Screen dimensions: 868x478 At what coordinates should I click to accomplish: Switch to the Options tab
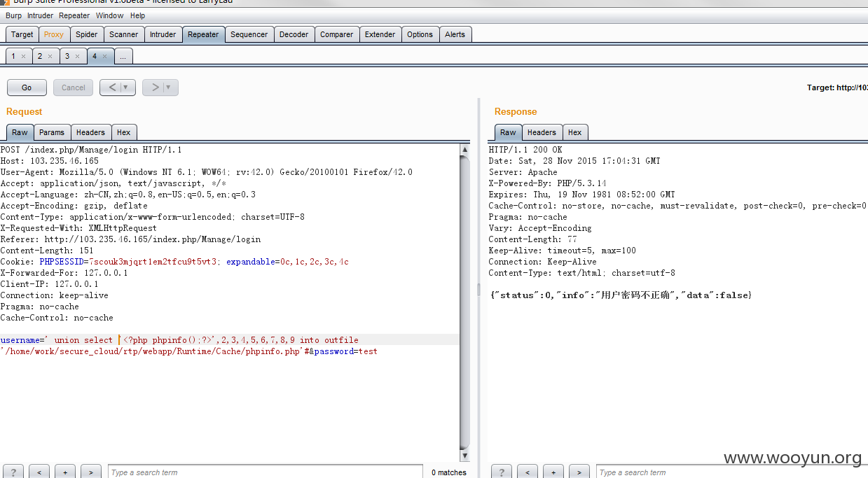(420, 34)
